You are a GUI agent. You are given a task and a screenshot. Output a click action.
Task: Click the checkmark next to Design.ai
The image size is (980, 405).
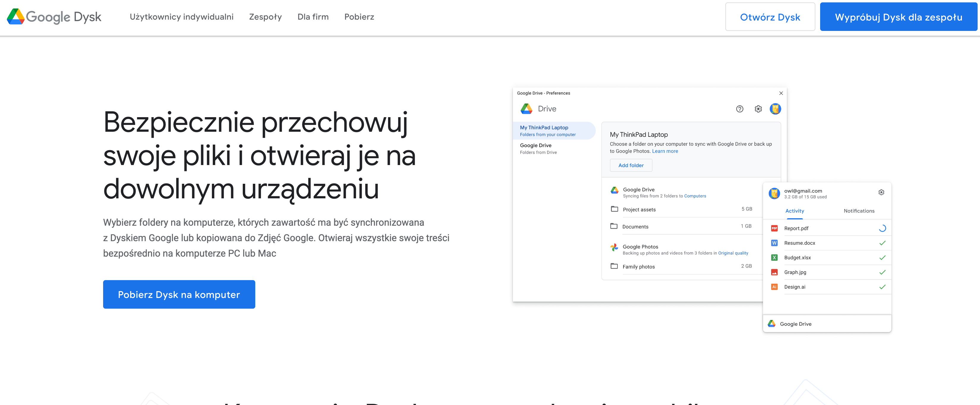(882, 287)
